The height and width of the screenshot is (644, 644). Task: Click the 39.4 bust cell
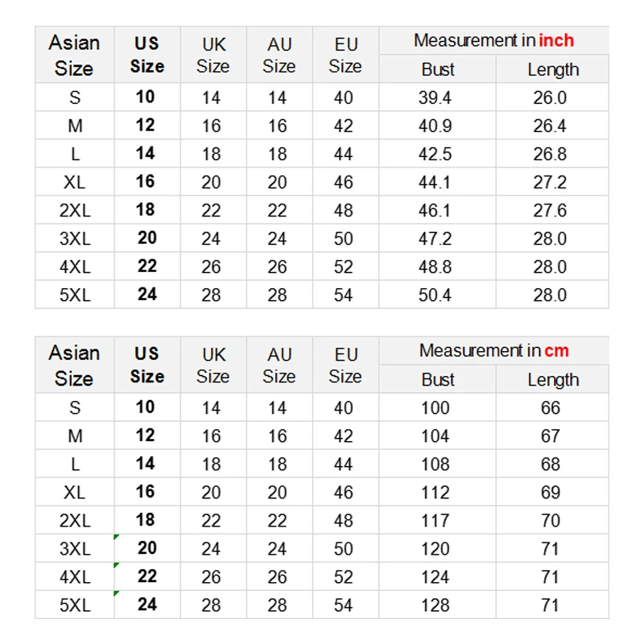[436, 97]
